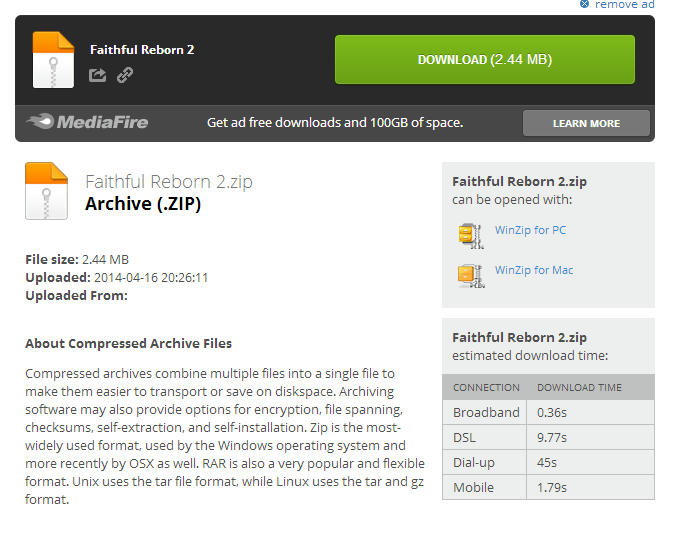Click the large zip archive icon beside Archive (.ZIP)
Image resolution: width=700 pixels, height=537 pixels.
46,191
